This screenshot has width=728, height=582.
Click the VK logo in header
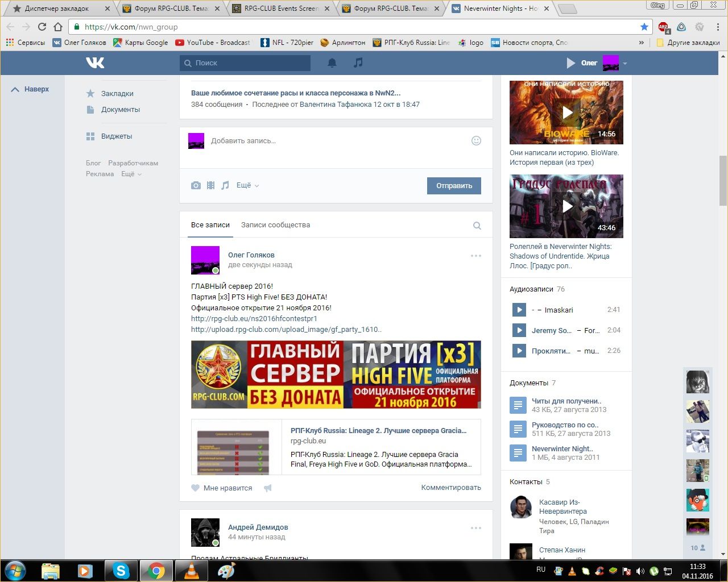click(x=95, y=63)
